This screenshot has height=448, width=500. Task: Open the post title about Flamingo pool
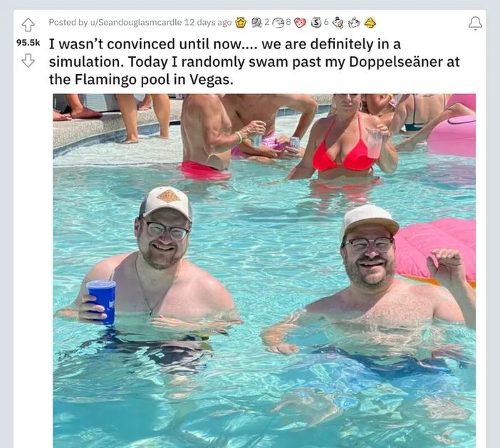254,61
